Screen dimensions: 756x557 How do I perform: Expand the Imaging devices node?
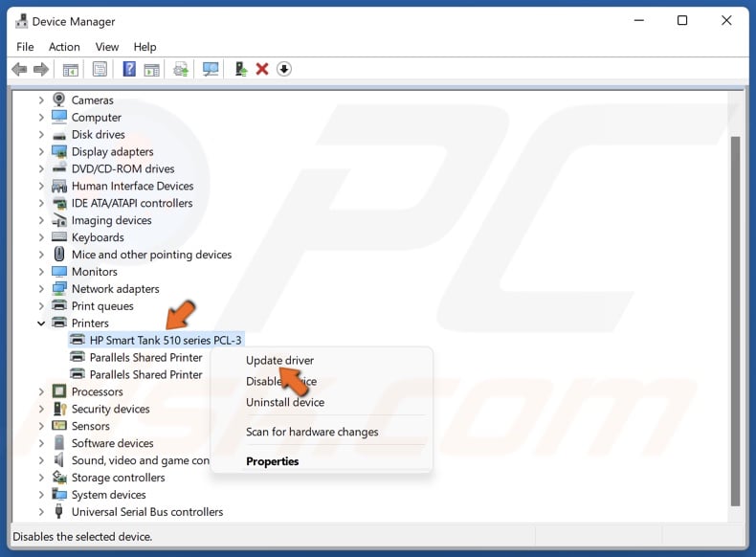pos(41,220)
